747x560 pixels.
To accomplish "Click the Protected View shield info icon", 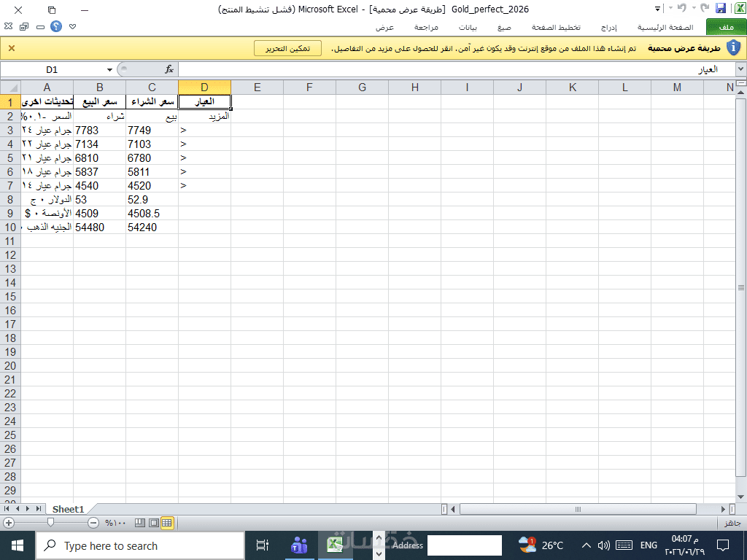I will (733, 47).
